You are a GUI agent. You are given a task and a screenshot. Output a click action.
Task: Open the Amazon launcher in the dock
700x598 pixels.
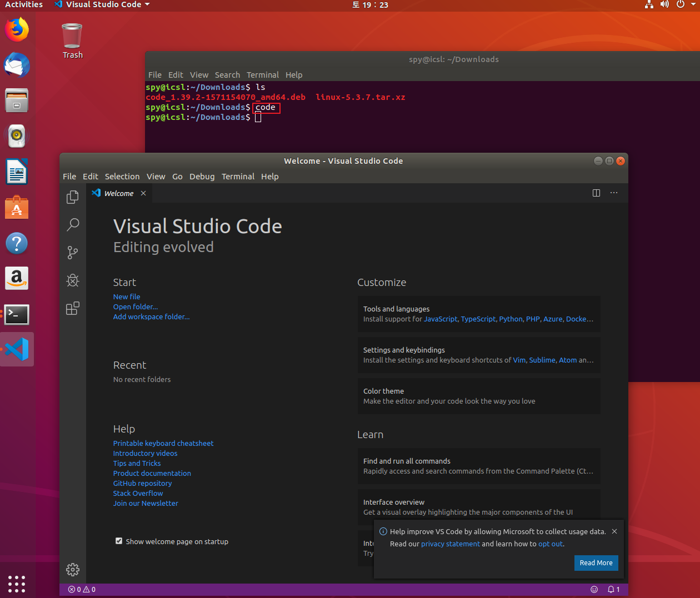pyautogui.click(x=17, y=278)
